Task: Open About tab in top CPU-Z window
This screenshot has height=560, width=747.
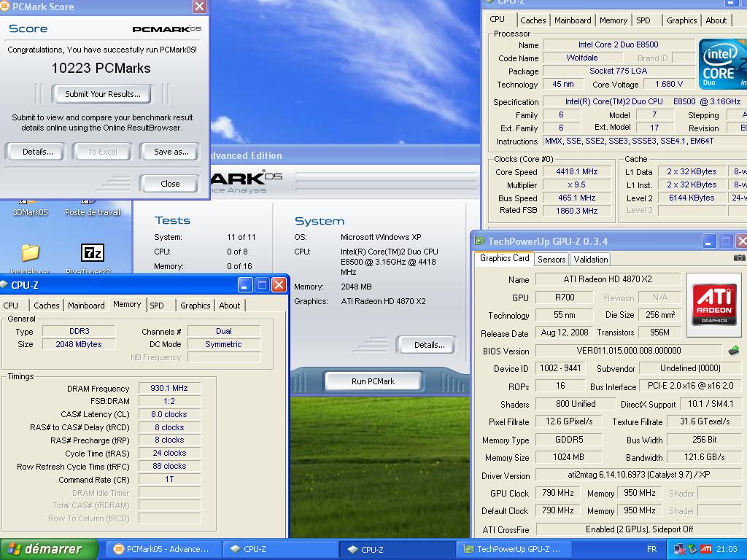Action: [x=716, y=20]
